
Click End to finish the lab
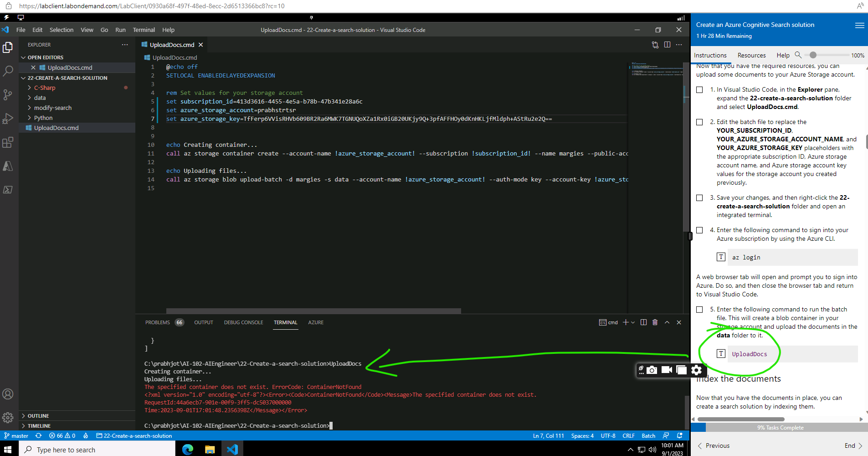coord(853,446)
